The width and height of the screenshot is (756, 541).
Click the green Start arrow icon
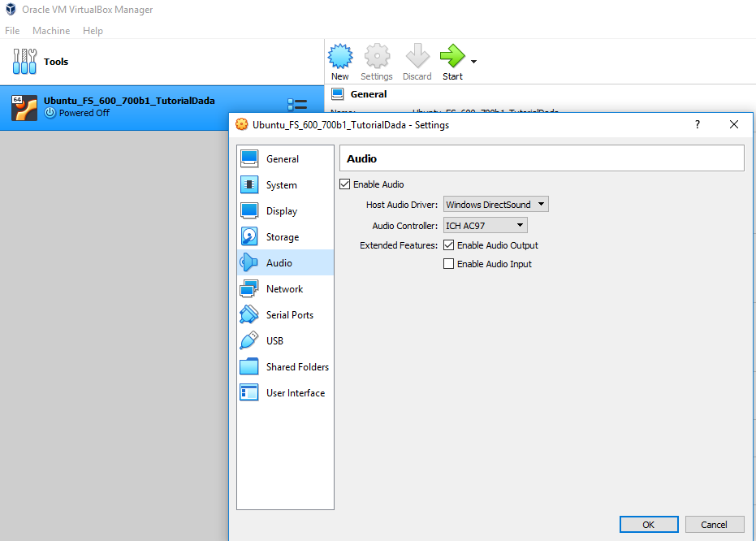(451, 57)
